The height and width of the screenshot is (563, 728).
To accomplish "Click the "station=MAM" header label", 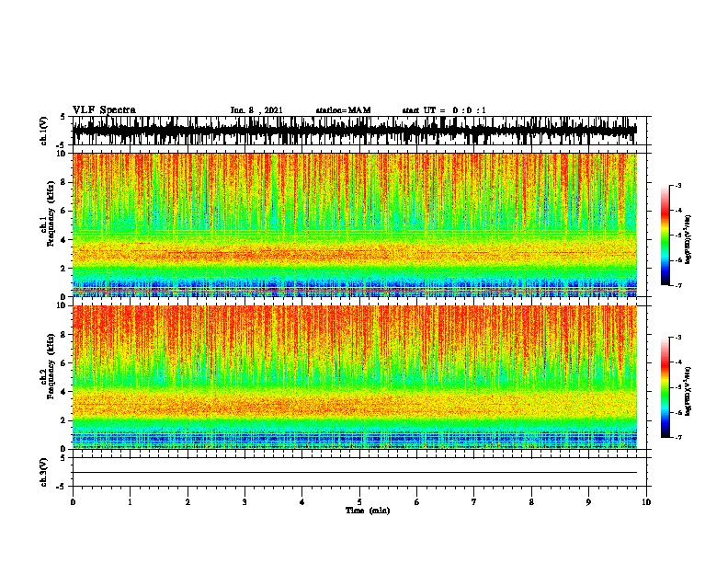I will (343, 110).
